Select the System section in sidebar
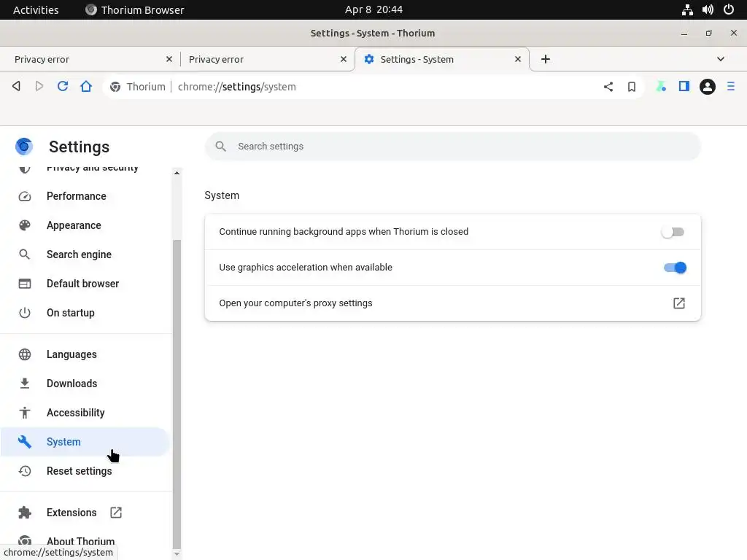747x560 pixels. [85, 442]
